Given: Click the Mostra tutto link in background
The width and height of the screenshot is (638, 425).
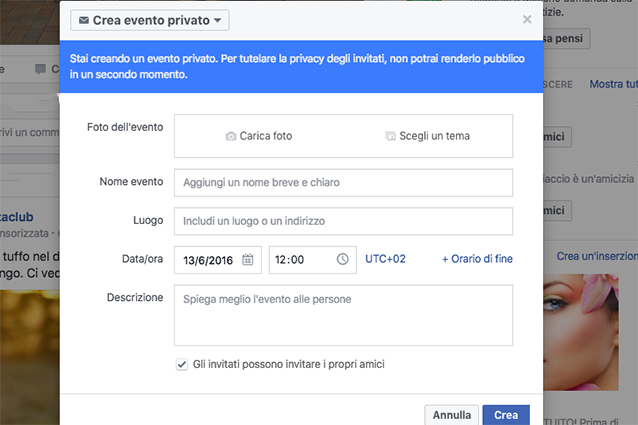Looking at the screenshot, I should (614, 84).
